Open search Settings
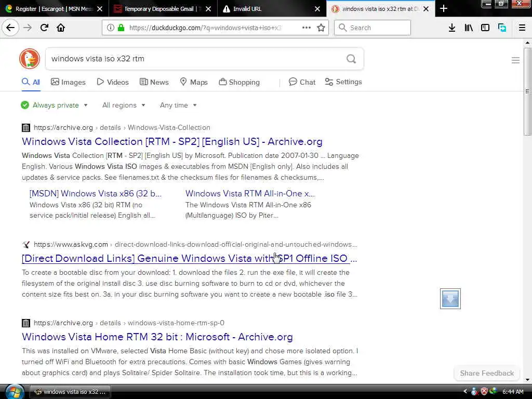532x399 pixels. (x=343, y=82)
